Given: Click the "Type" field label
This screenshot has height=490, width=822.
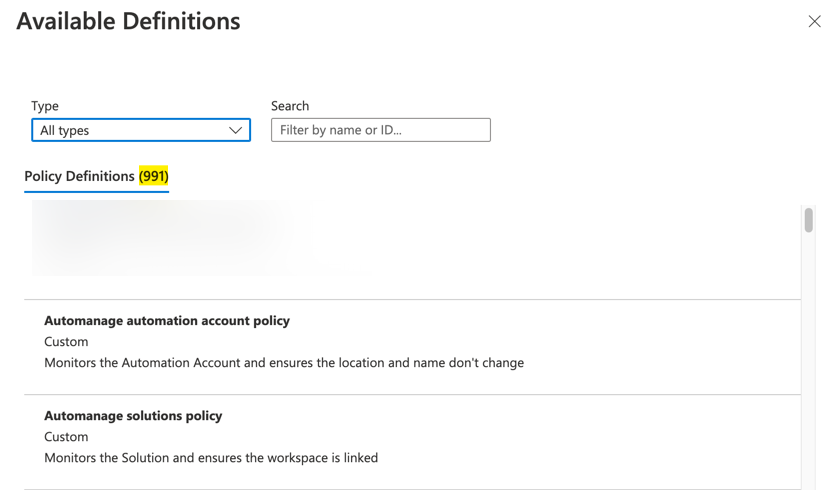Looking at the screenshot, I should coord(45,106).
